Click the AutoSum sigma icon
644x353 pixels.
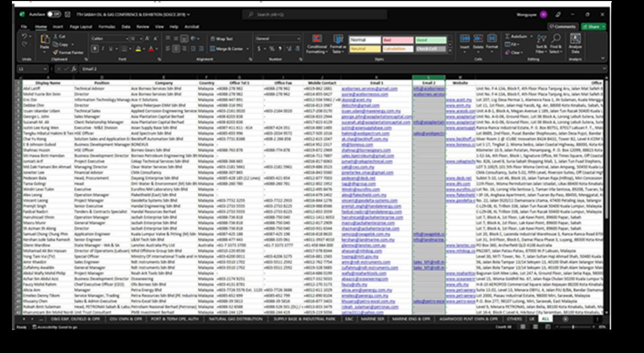pos(508,36)
